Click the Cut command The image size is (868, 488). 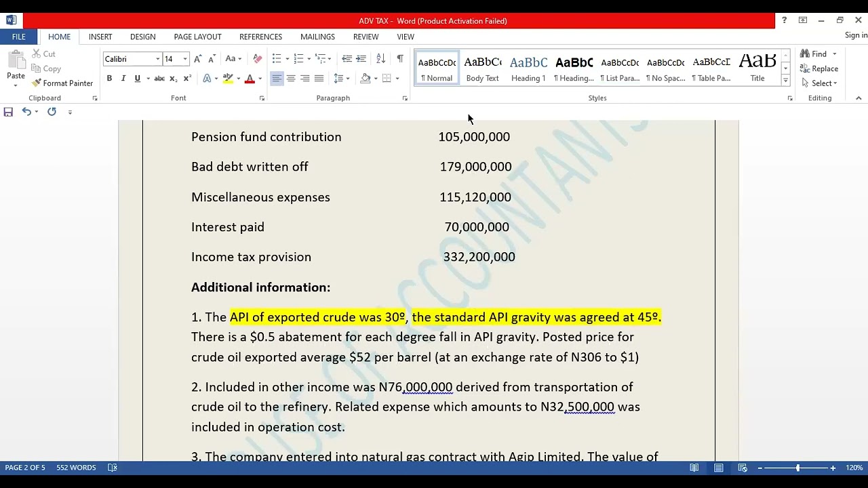(44, 54)
